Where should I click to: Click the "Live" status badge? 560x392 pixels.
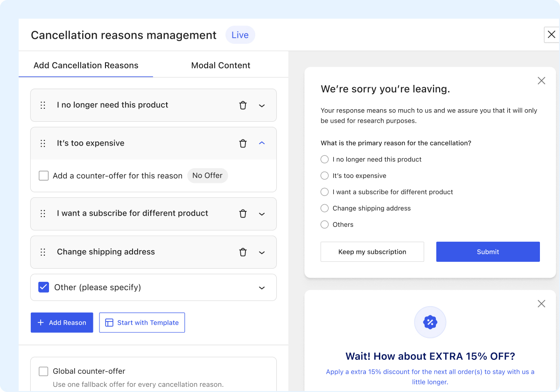click(240, 35)
